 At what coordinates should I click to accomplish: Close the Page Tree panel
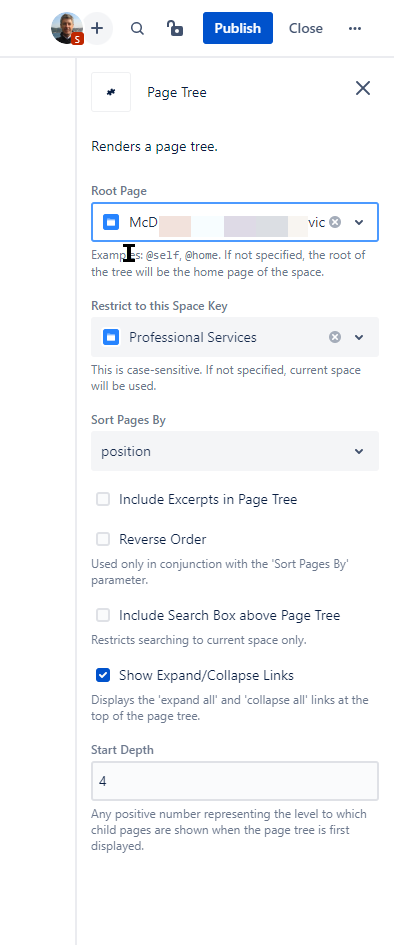(x=363, y=88)
